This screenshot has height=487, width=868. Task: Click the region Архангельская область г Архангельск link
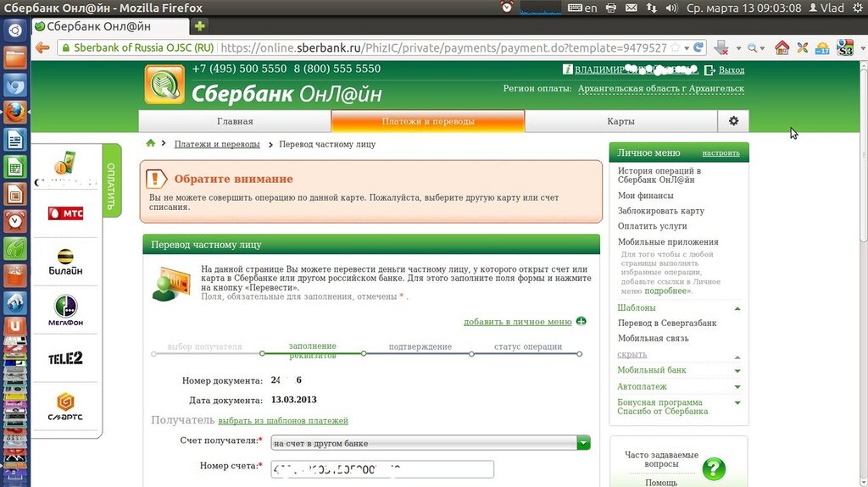coord(661,89)
